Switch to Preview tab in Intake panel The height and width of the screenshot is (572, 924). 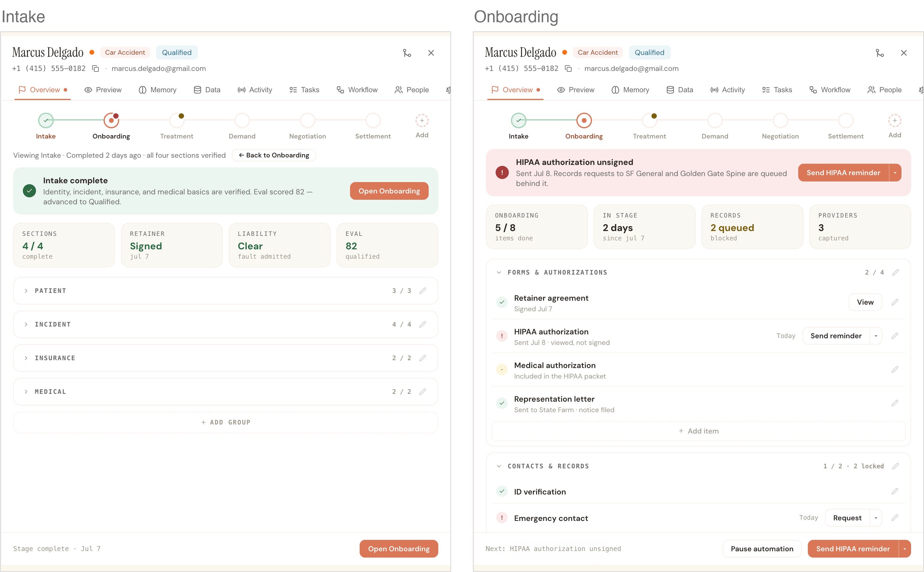coord(103,90)
